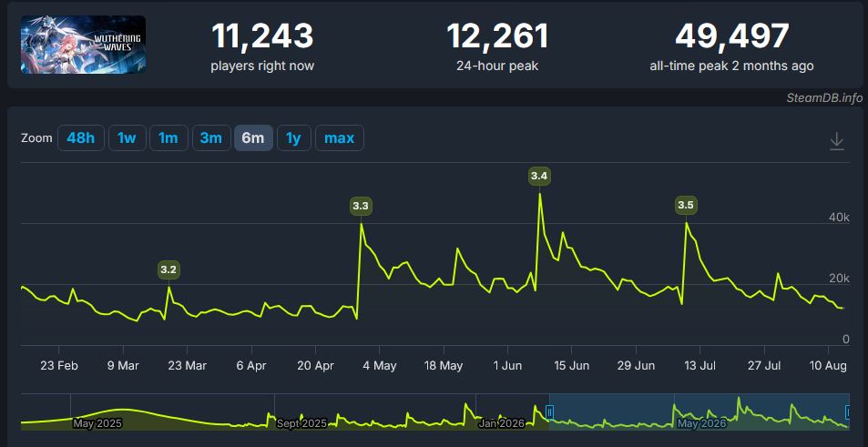The image size is (868, 447).
Task: Click the 40k y-axis label
Action: click(x=839, y=218)
